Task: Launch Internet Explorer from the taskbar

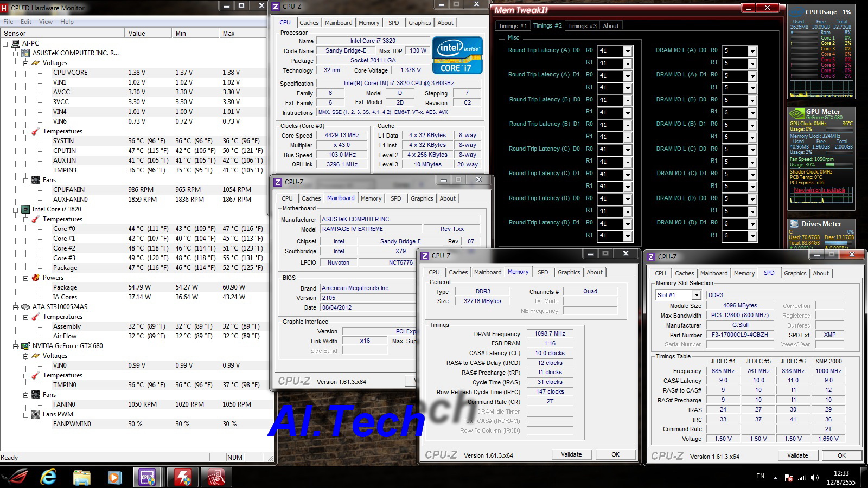Action: (49, 477)
